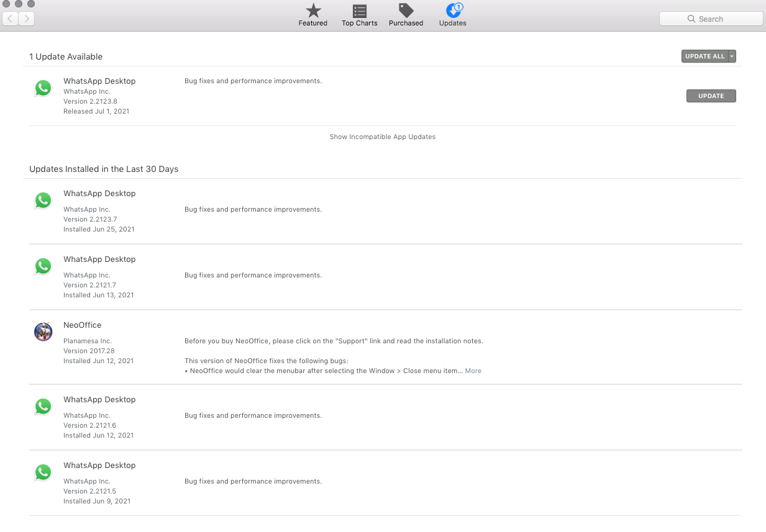The height and width of the screenshot is (532, 766).
Task: Open WhatsApp Desktop title installed Jun 13
Action: [x=99, y=259]
